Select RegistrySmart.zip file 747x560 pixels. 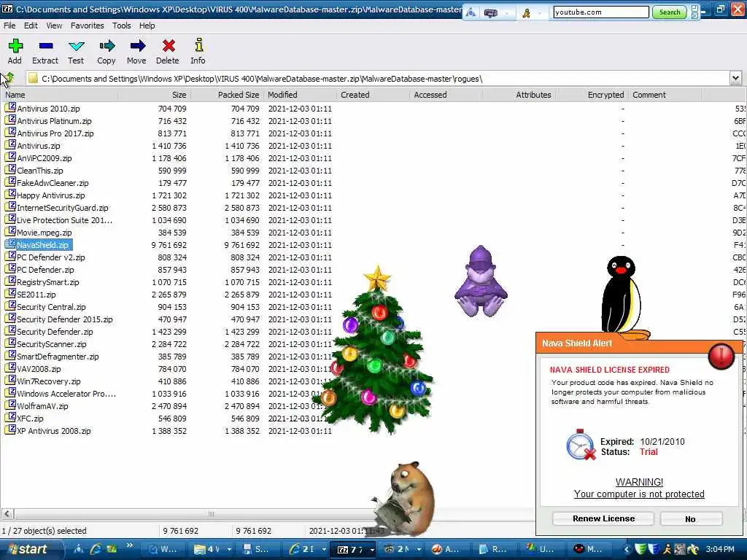tap(42, 282)
